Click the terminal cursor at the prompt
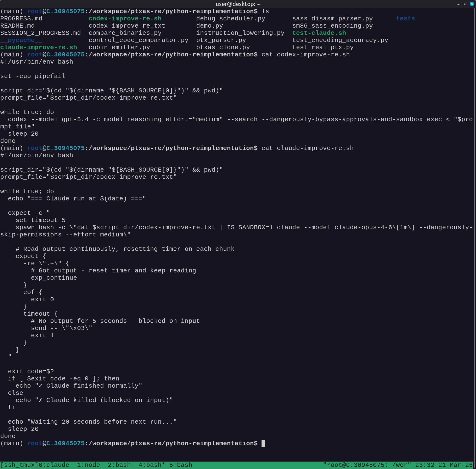This screenshot has height=469, width=476. [263, 443]
